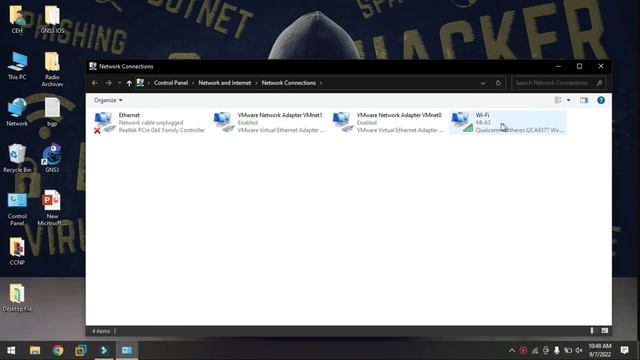Click the change your view icon
This screenshot has height=360, width=640.
click(x=558, y=100)
